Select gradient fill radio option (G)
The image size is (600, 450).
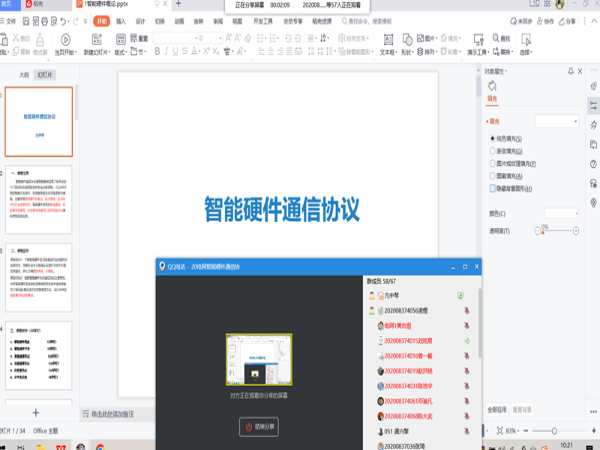492,151
